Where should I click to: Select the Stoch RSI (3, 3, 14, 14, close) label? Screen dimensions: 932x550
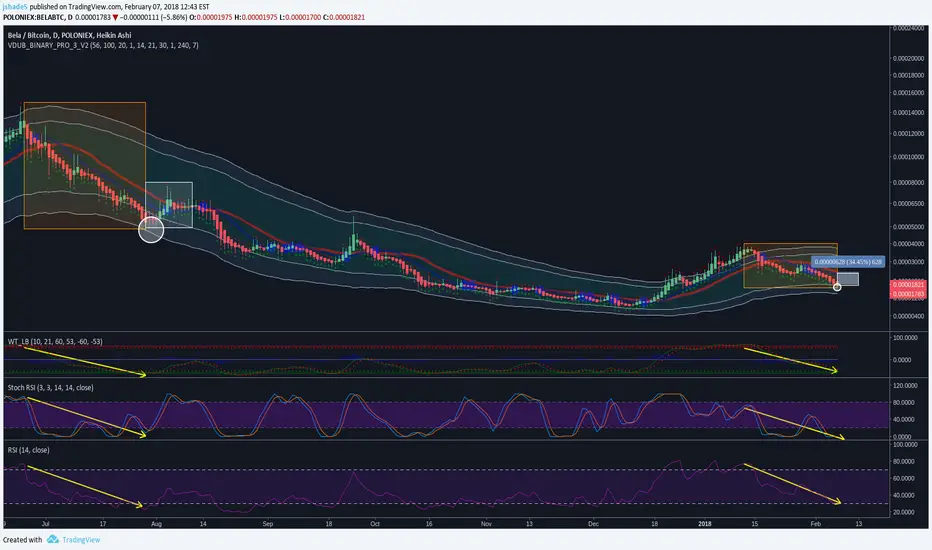coord(51,388)
